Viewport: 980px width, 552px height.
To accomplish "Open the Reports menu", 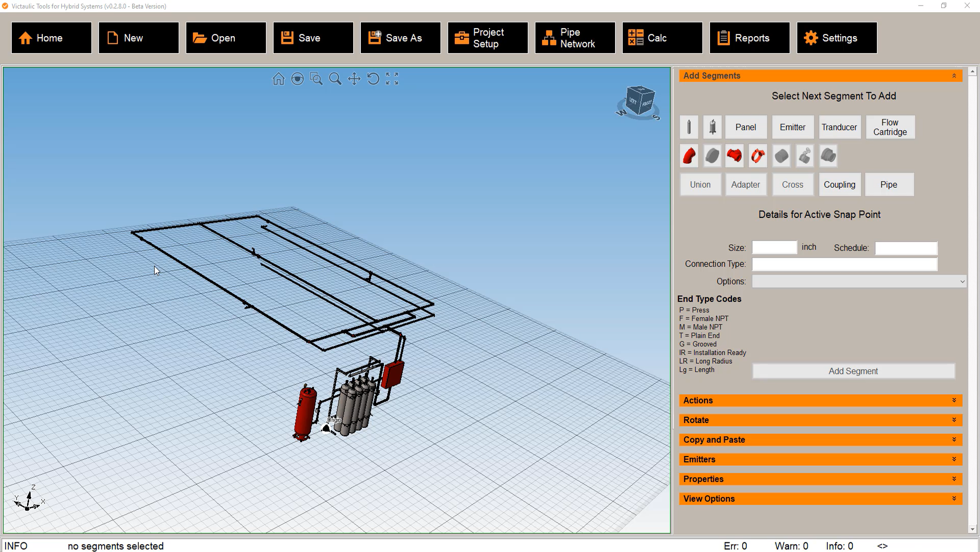I will pos(750,38).
